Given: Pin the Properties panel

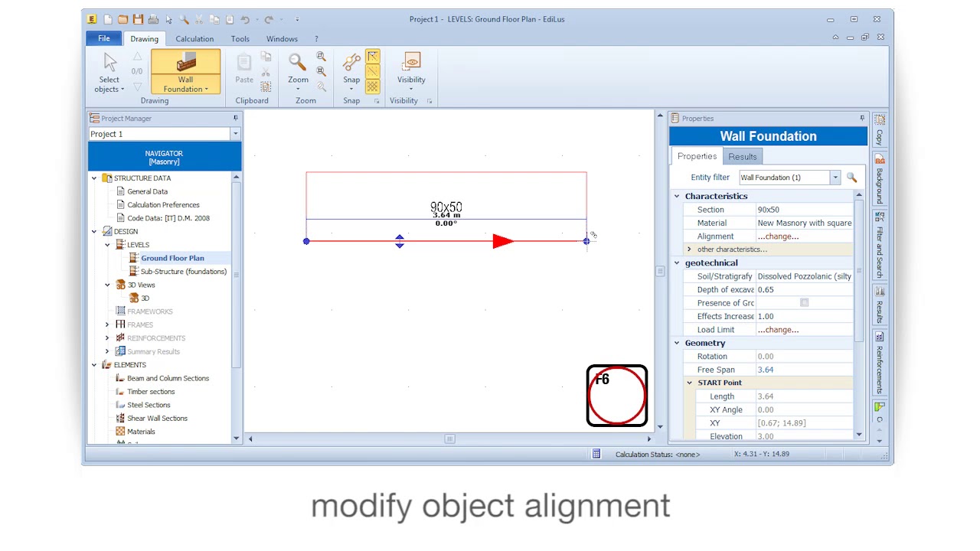Looking at the screenshot, I should (862, 118).
